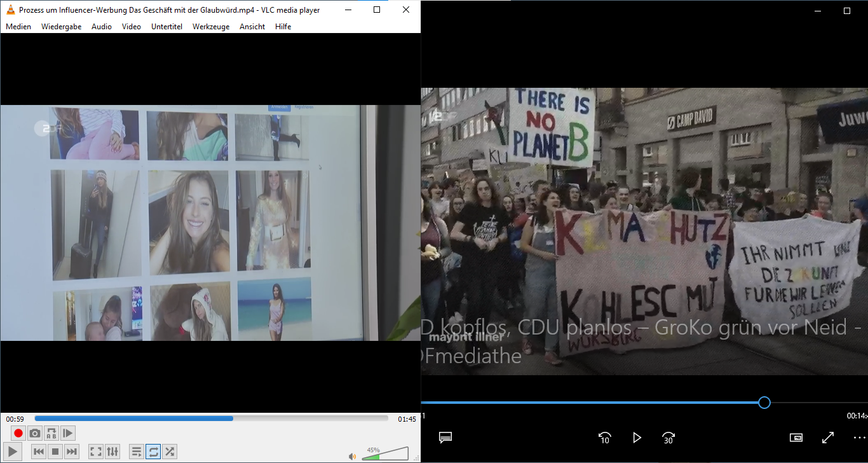868x463 pixels.
Task: Show the VLC playlist
Action: tap(137, 452)
